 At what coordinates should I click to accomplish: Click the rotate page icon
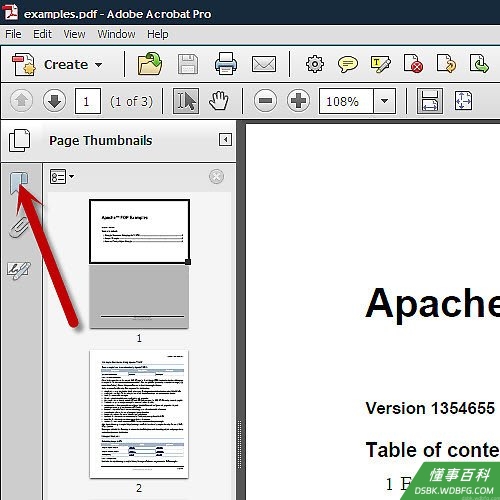point(446,64)
